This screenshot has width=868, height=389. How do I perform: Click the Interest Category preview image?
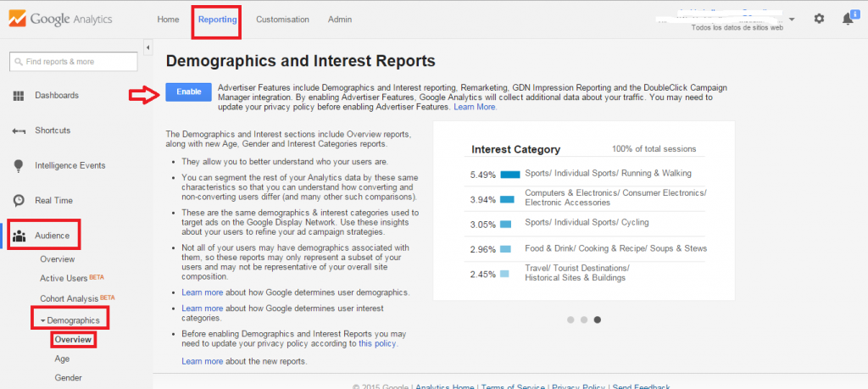tap(584, 211)
